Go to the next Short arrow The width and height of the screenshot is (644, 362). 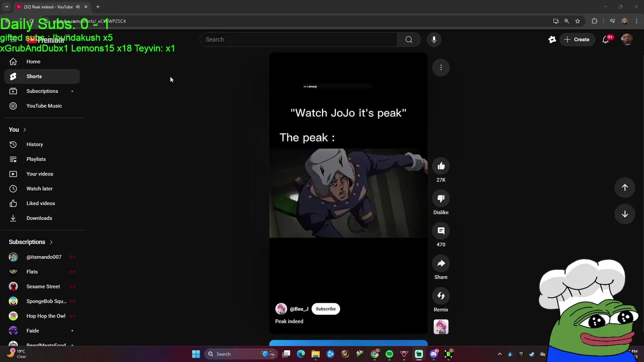click(x=624, y=214)
